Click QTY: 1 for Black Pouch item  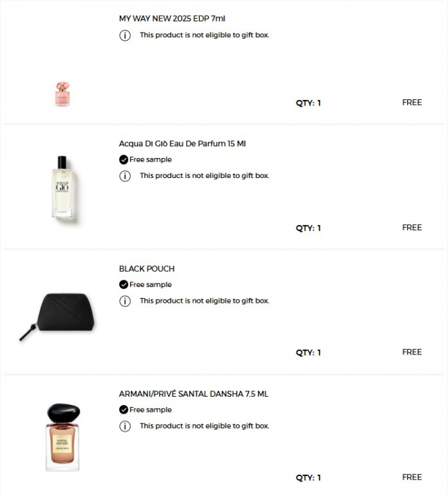click(308, 353)
